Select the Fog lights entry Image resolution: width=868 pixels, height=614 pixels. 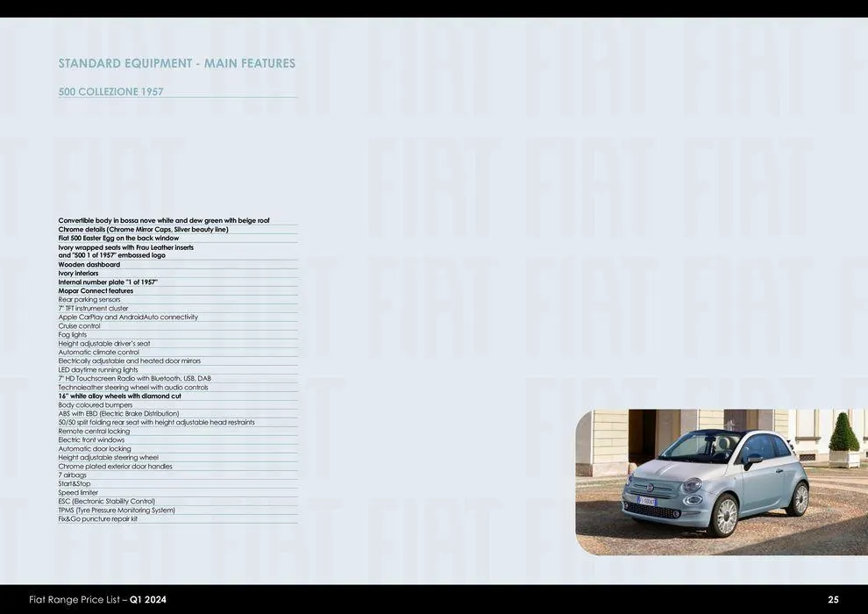pyautogui.click(x=70, y=333)
